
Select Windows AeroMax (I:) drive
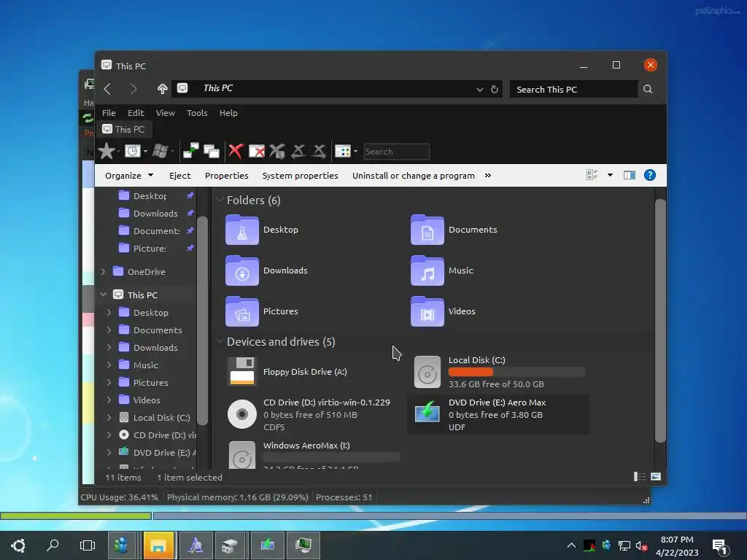[x=313, y=455]
